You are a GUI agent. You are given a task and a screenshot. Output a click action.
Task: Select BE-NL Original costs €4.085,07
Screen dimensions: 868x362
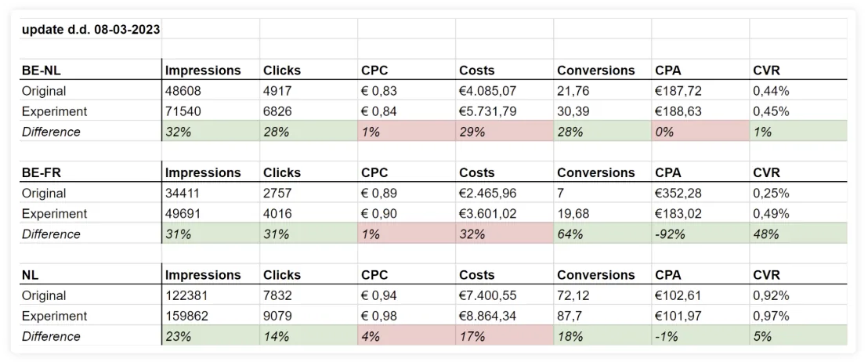pyautogui.click(x=505, y=90)
